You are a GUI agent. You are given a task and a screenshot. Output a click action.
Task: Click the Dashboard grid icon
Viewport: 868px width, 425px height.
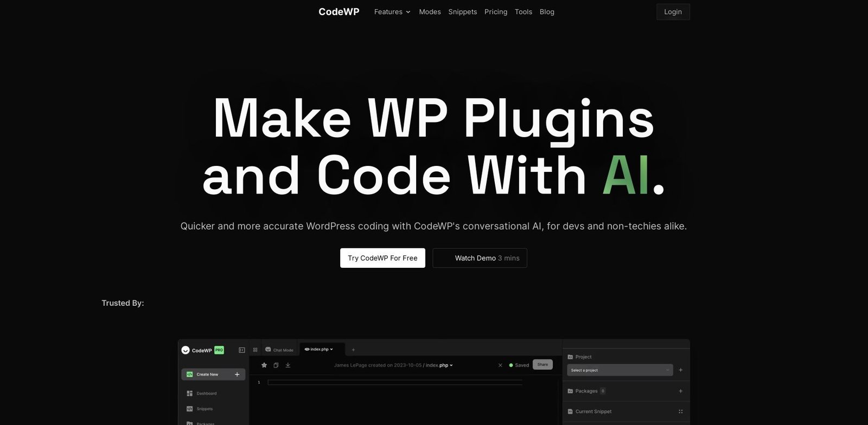point(190,394)
